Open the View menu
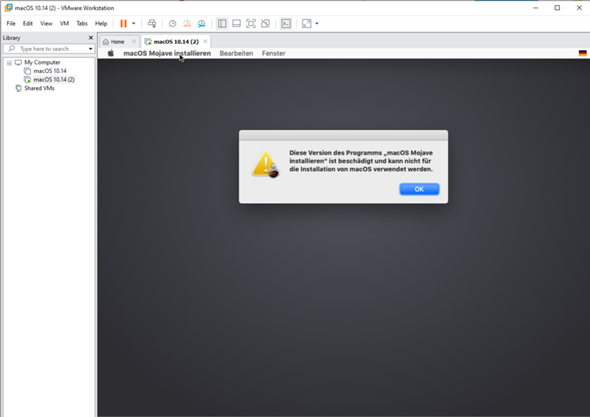The image size is (590, 417). tap(46, 23)
